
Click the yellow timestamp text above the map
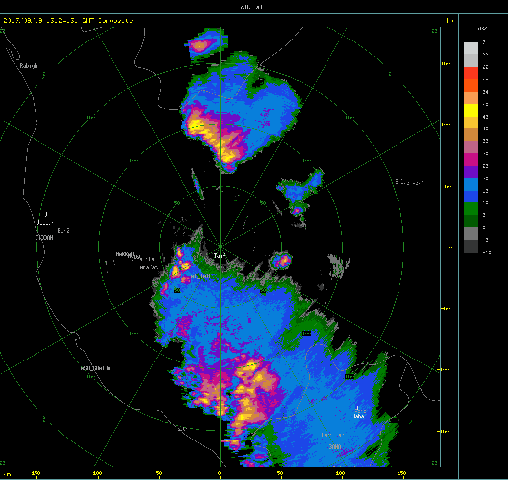pyautogui.click(x=68, y=21)
